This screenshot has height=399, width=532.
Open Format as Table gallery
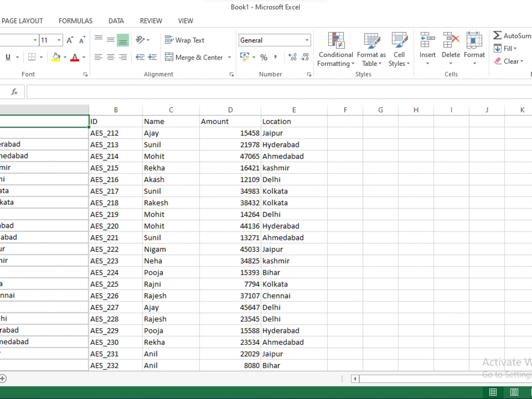(371, 49)
